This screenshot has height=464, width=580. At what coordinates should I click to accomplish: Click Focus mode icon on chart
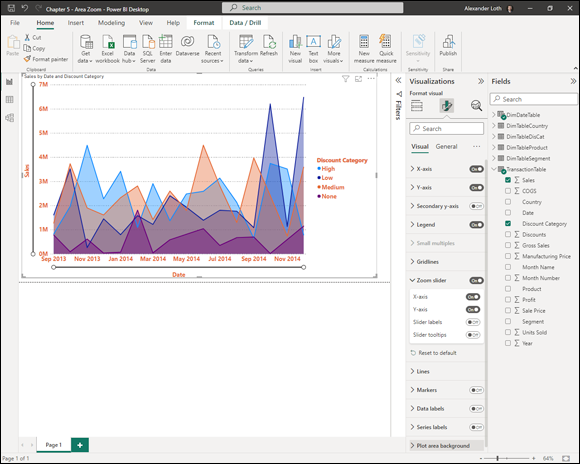[358, 79]
